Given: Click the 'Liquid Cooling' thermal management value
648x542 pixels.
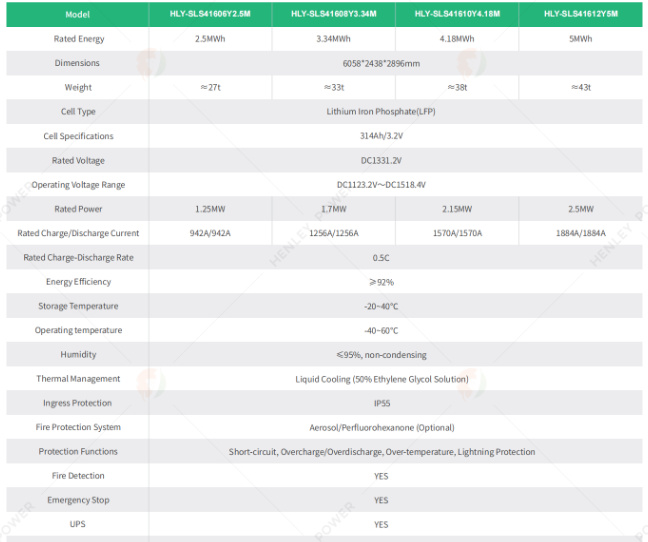Looking at the screenshot, I should click(x=381, y=379).
